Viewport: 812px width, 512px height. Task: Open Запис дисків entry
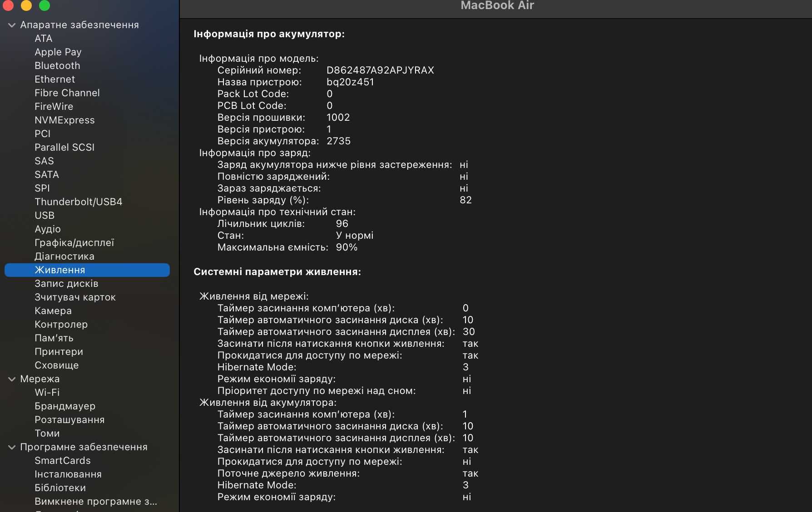(67, 284)
